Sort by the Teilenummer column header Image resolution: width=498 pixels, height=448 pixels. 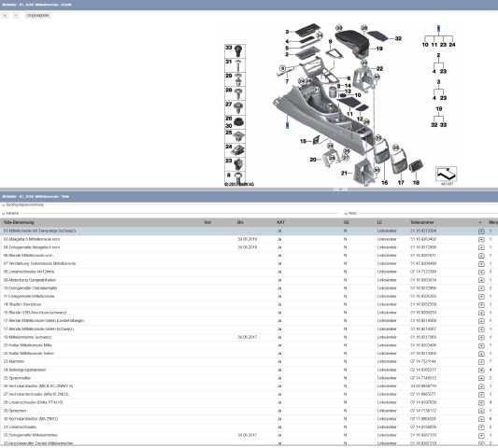coord(422,222)
